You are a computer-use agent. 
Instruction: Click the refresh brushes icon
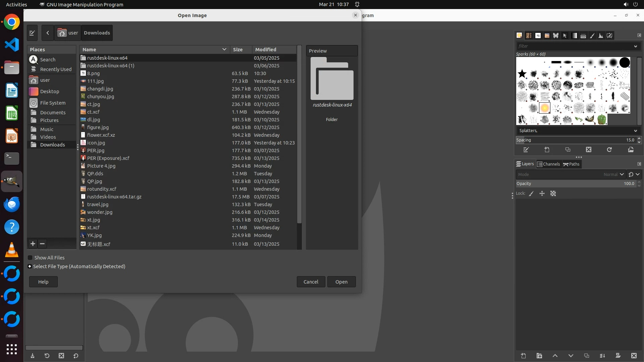point(609,150)
